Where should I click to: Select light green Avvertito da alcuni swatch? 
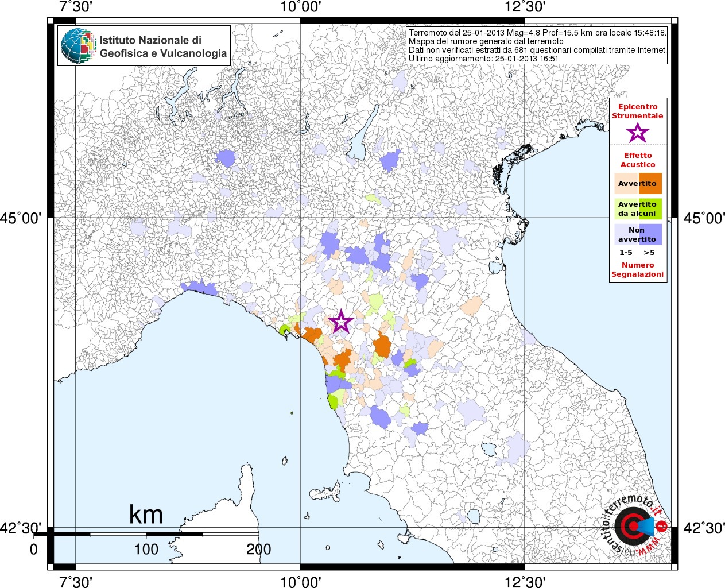626,209
